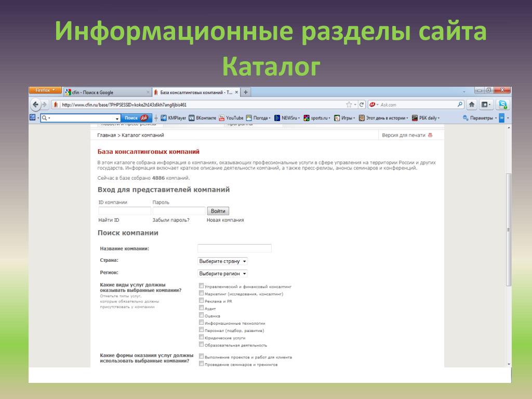
Task: Click the site identity icon in URL bar
Action: coord(56,104)
